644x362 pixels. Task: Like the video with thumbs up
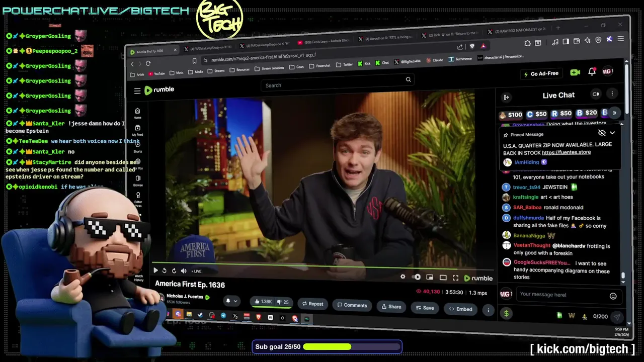click(x=263, y=302)
